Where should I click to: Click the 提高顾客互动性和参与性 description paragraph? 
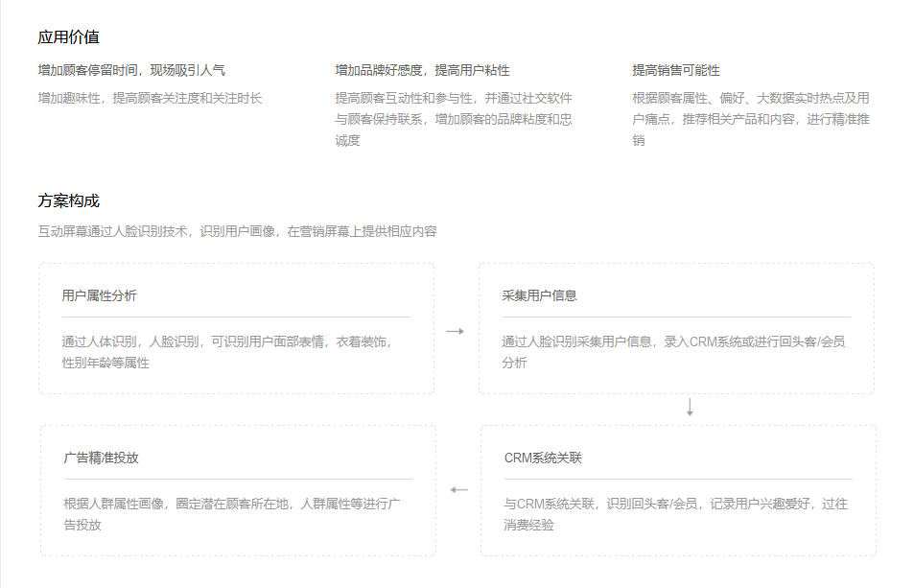pos(454,119)
